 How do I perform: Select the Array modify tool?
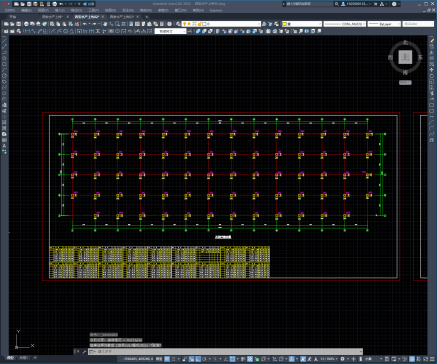coord(432,64)
